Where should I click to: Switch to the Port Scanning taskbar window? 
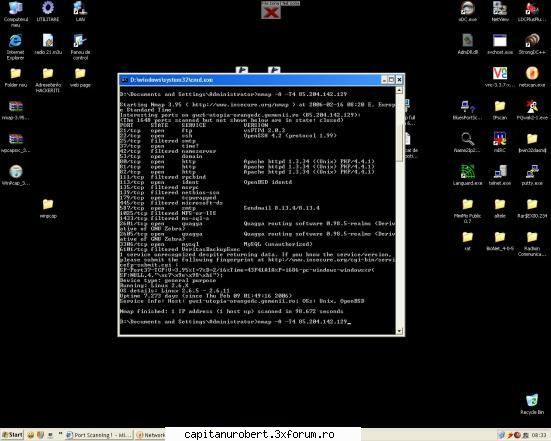99,435
